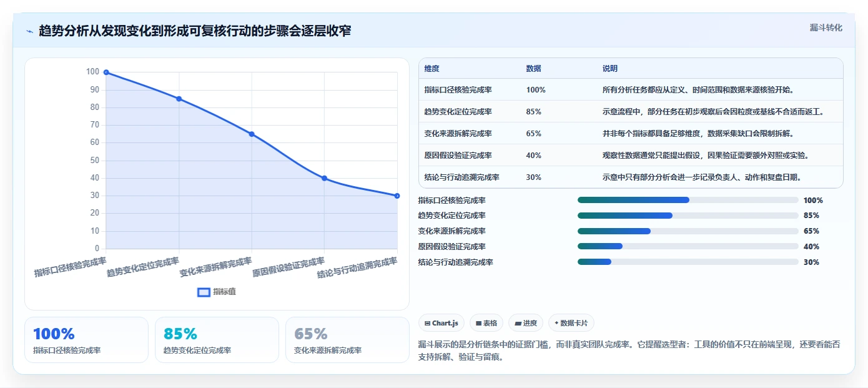Click the 结论与行动追溯完成率 progress bar

pos(688,262)
